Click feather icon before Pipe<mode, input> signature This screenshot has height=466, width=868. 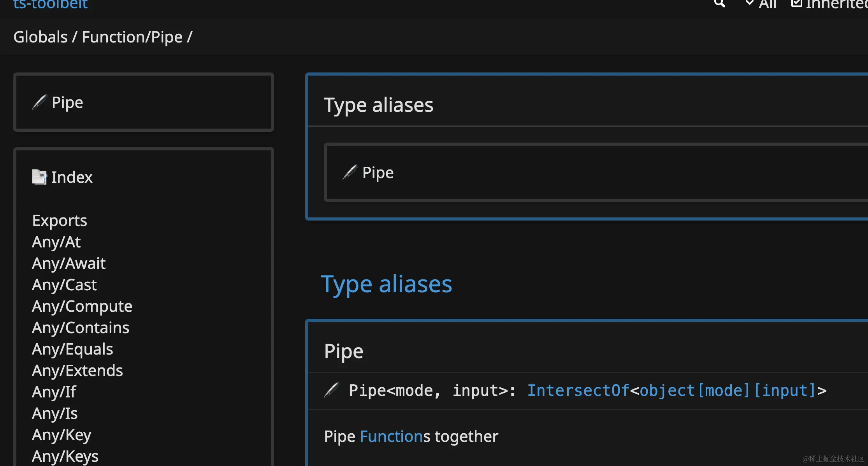[x=331, y=390]
